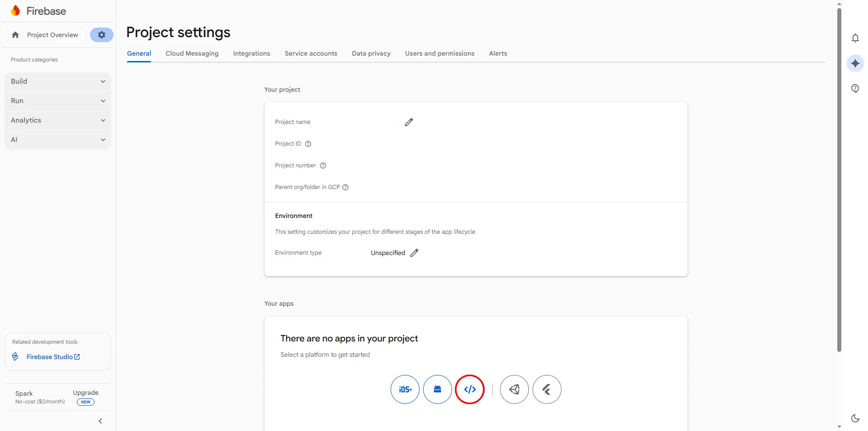
Task: Expand the Analytics category
Action: [x=58, y=120]
